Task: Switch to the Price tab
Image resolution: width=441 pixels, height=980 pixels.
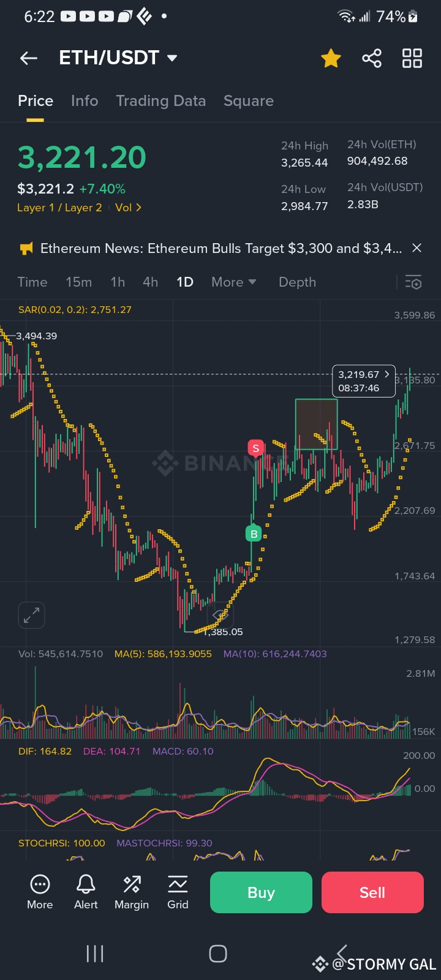Action: tap(36, 101)
